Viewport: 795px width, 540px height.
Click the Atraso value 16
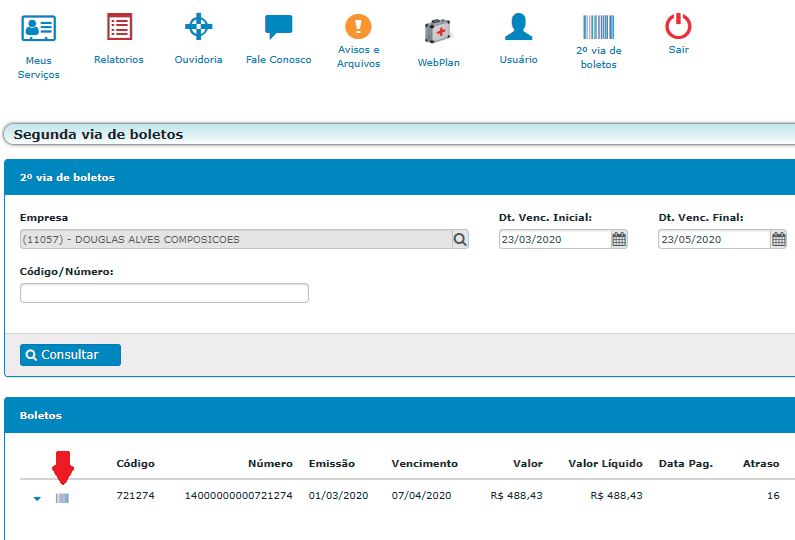(x=773, y=495)
